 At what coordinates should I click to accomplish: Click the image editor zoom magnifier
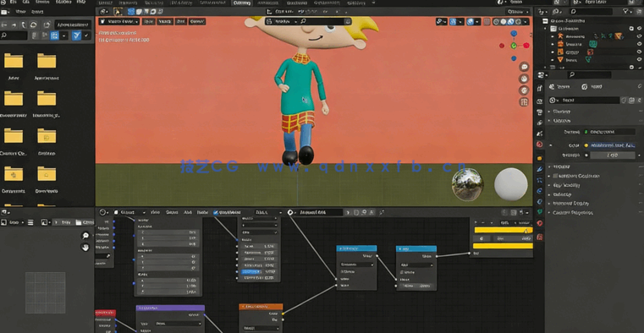click(x=85, y=236)
